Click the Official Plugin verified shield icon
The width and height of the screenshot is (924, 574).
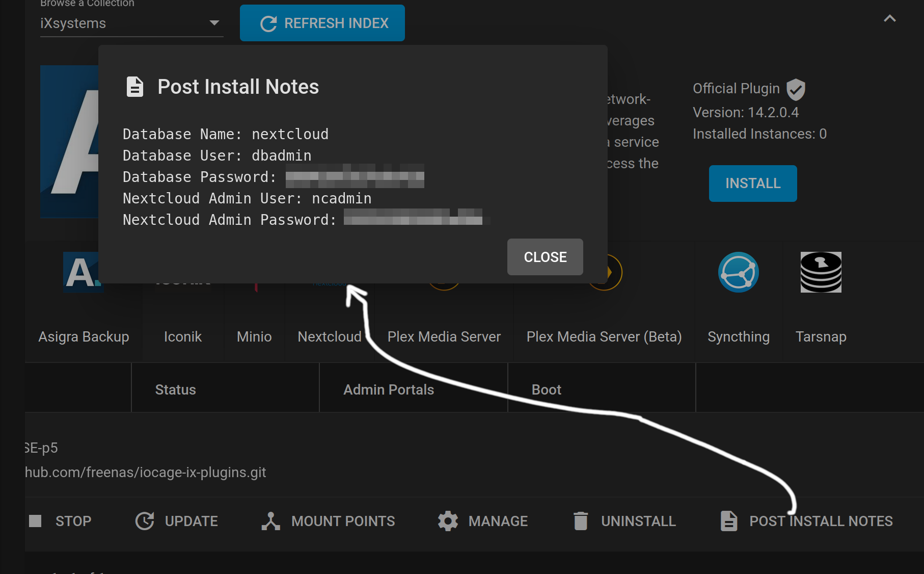796,90
